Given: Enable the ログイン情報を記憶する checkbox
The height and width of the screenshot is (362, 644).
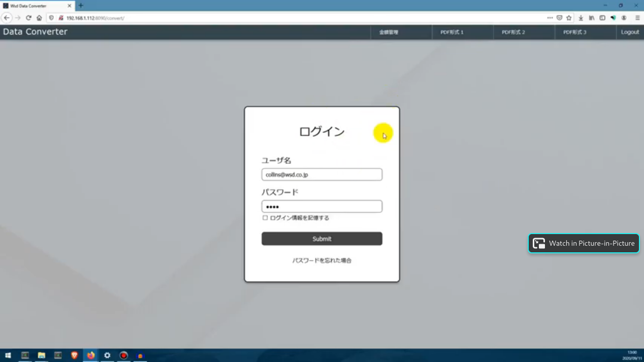Looking at the screenshot, I should (x=265, y=218).
